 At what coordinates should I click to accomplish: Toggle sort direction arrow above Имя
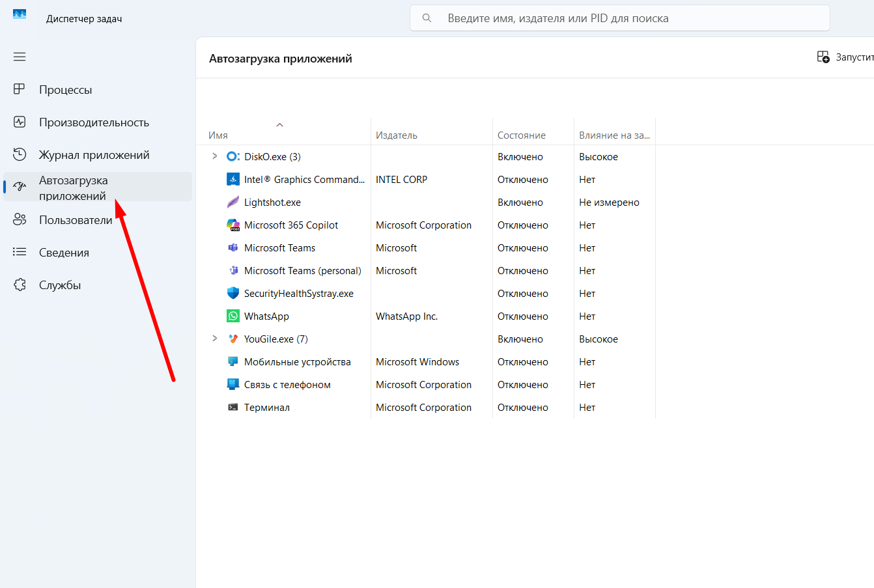tap(280, 124)
